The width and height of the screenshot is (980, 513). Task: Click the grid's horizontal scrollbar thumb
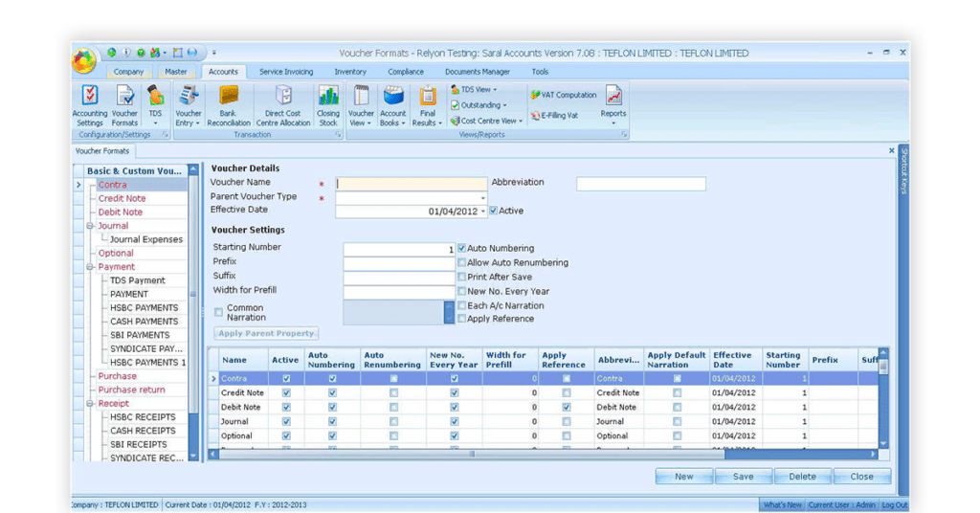coord(472,455)
